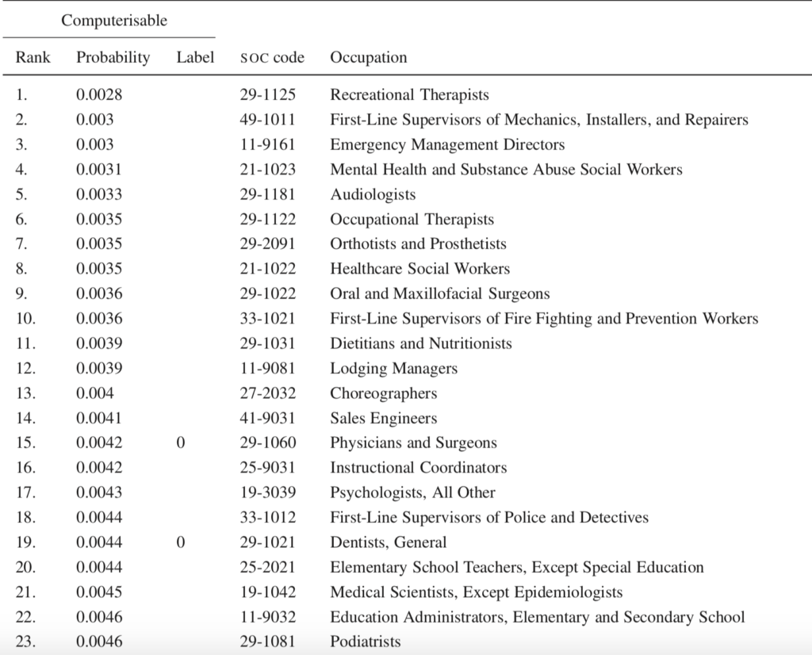Click SOC code 49-1011
The width and height of the screenshot is (812, 655).
(x=267, y=120)
